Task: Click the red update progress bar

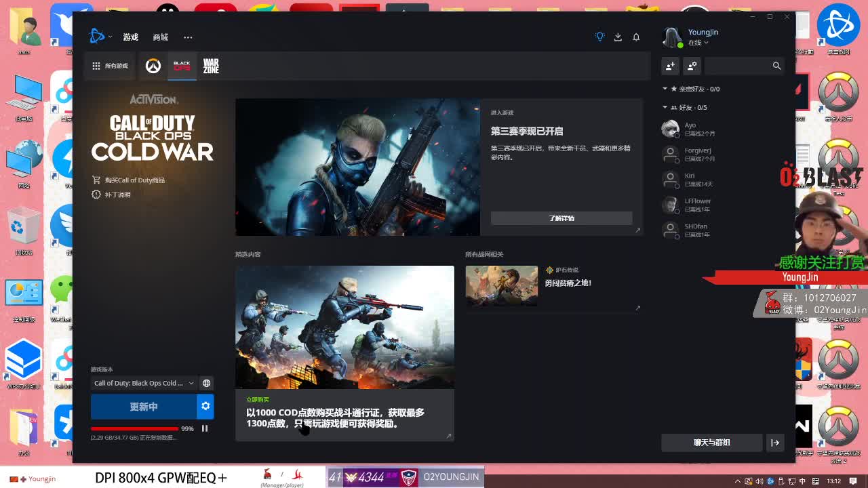Action: pyautogui.click(x=134, y=429)
